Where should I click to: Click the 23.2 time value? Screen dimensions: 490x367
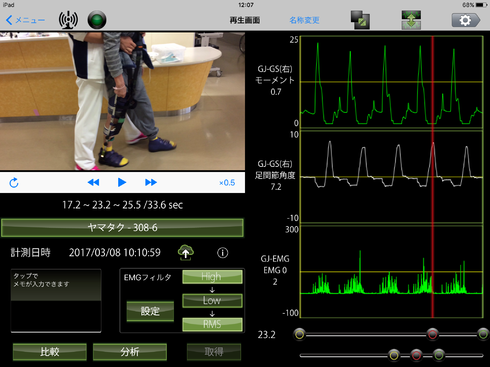coord(266,334)
